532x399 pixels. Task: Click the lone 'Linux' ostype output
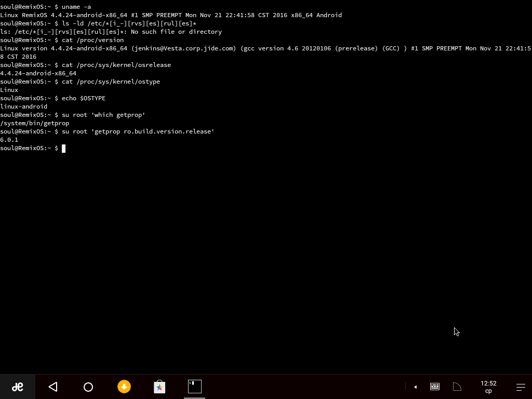point(9,90)
